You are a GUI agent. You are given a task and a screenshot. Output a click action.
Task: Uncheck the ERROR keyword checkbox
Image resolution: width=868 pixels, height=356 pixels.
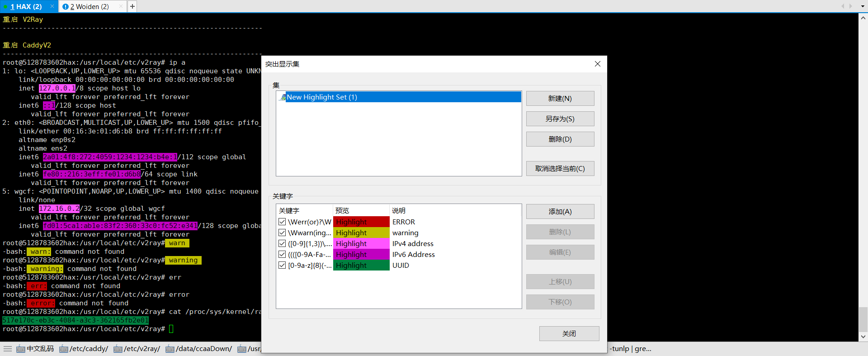click(x=282, y=222)
